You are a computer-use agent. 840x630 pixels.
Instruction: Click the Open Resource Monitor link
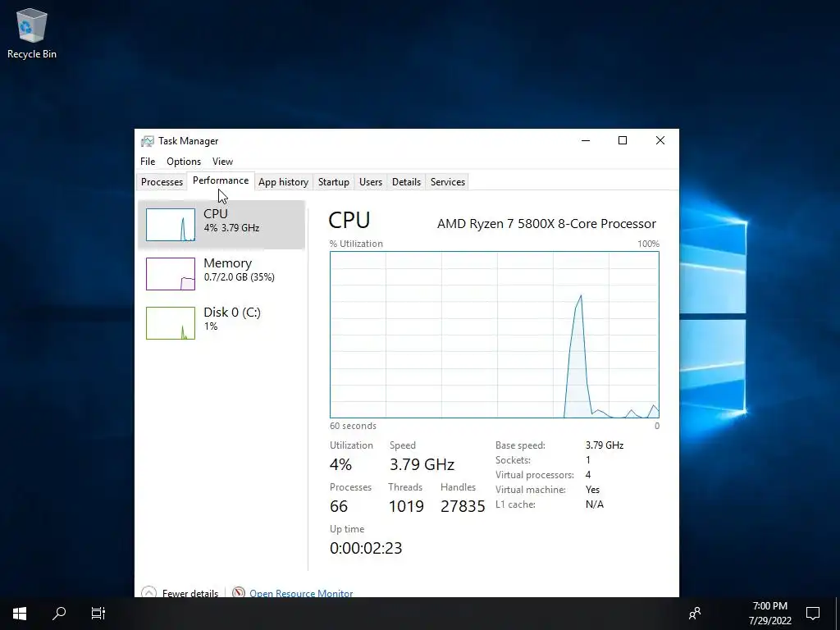[x=301, y=593]
